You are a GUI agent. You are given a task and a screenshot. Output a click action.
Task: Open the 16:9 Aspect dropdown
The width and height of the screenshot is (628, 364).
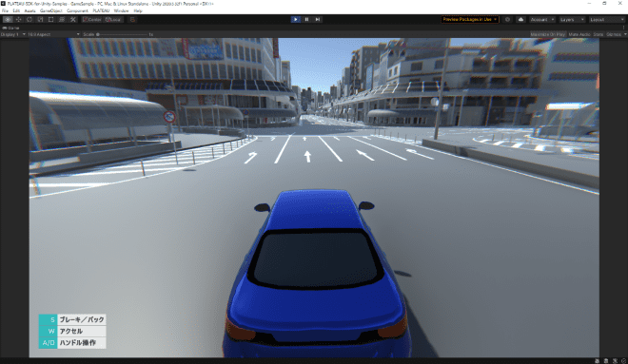(x=53, y=34)
